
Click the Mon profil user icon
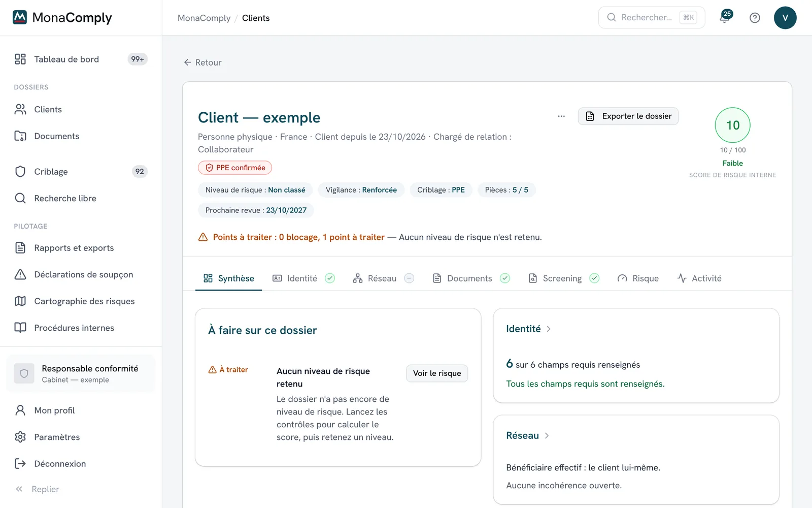[x=20, y=410]
